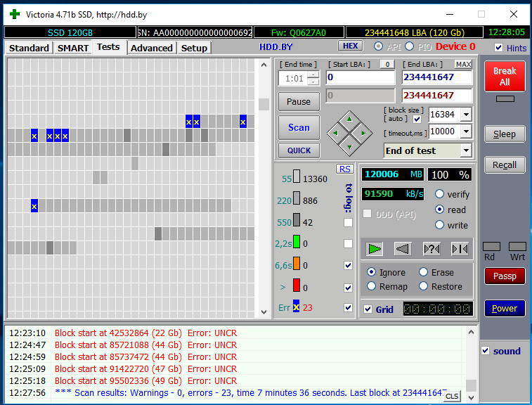Select log entry at block 42532864
532x405 pixels.
click(235, 333)
